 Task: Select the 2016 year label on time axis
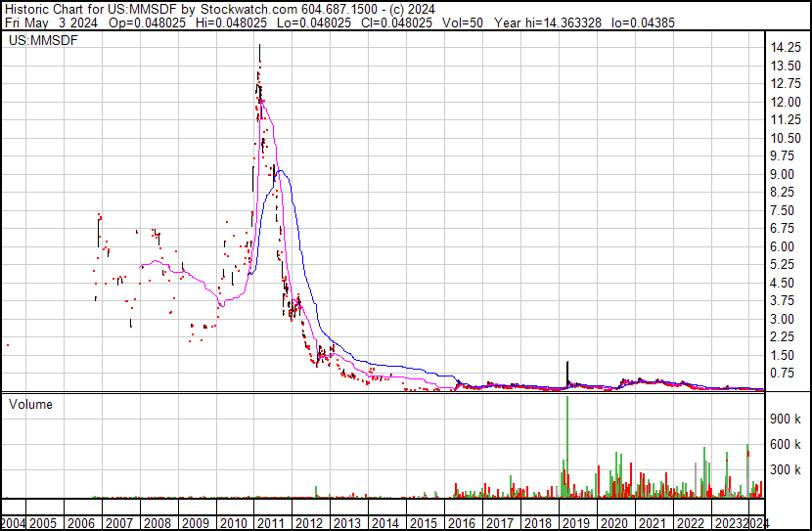point(461,523)
